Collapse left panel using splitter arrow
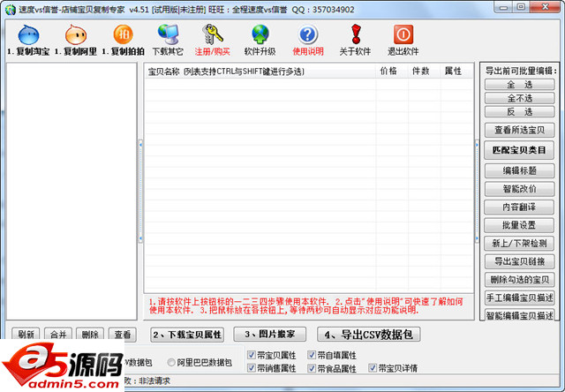565x392 pixels. coord(140,145)
